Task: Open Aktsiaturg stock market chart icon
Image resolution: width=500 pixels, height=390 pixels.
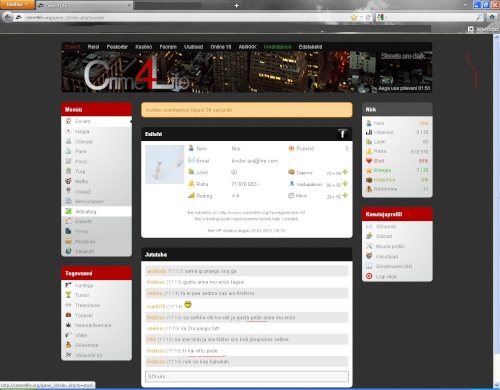Action: tap(68, 211)
